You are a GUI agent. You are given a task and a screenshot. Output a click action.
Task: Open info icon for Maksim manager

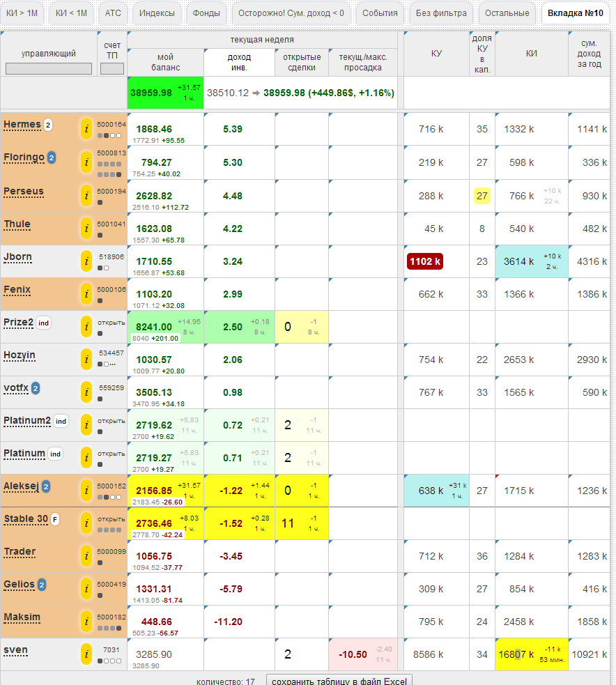pyautogui.click(x=86, y=622)
